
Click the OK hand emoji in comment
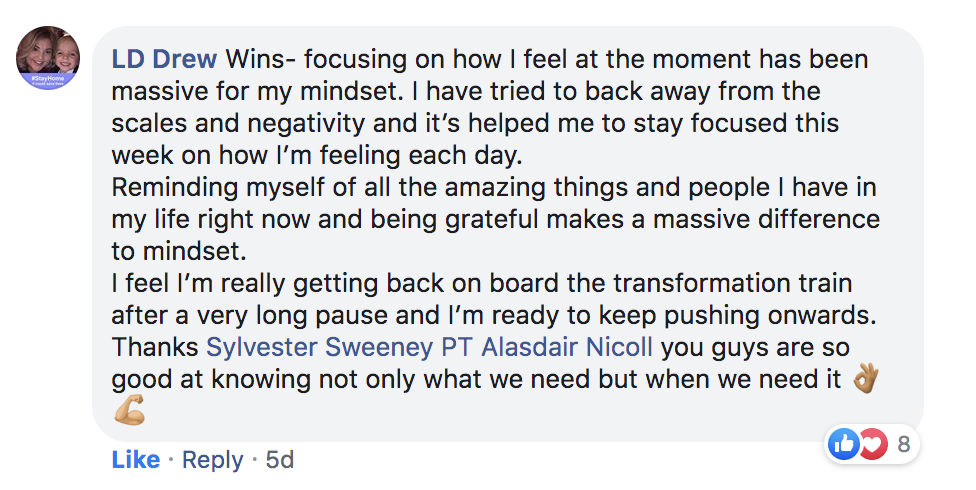point(865,379)
